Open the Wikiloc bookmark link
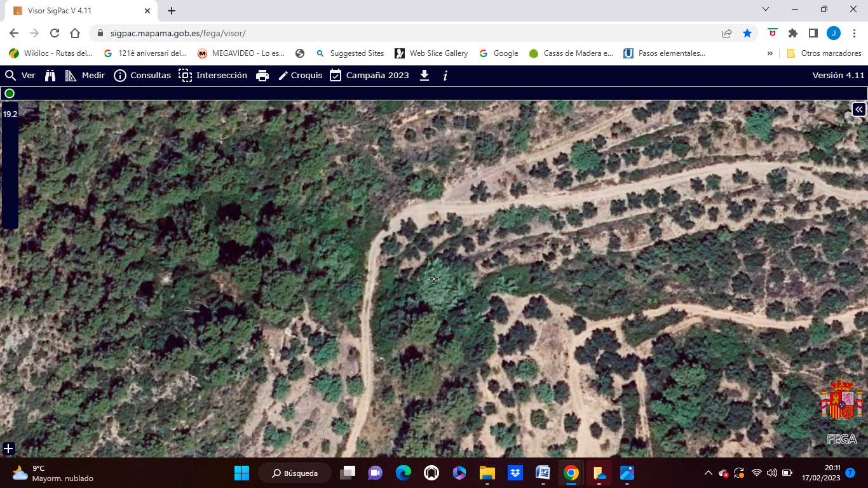Screen dimensions: 868x488 [51, 53]
